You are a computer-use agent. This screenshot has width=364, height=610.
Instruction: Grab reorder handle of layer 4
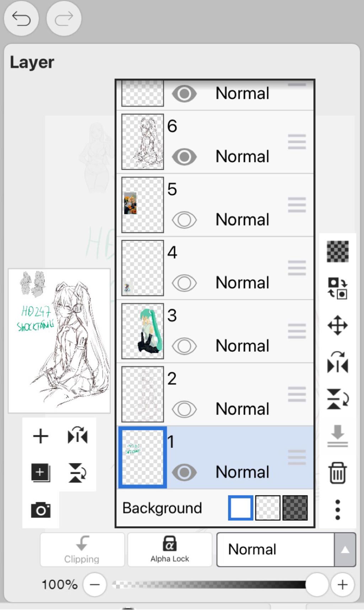[297, 268]
